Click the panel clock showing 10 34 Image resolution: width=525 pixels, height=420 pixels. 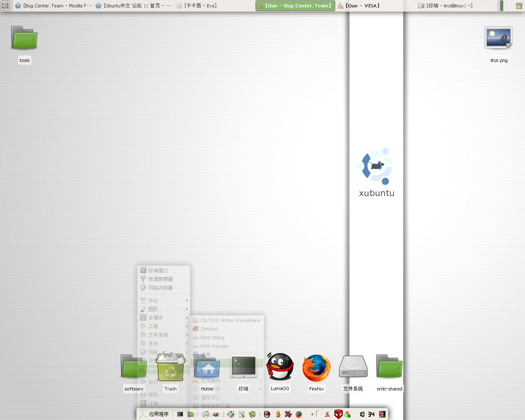tap(367, 414)
